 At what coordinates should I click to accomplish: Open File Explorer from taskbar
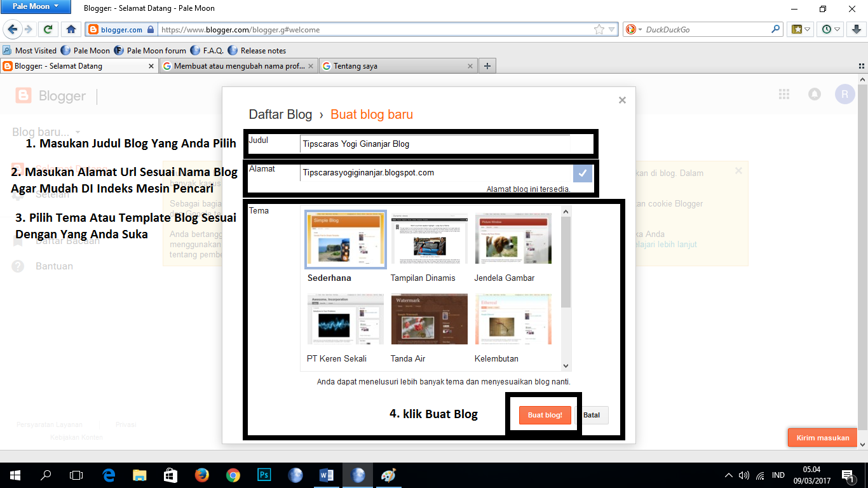click(x=140, y=475)
